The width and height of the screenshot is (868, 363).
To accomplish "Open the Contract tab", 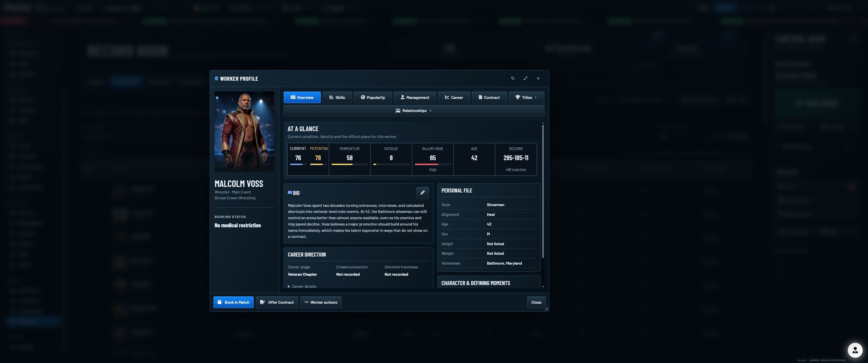I will pos(489,97).
